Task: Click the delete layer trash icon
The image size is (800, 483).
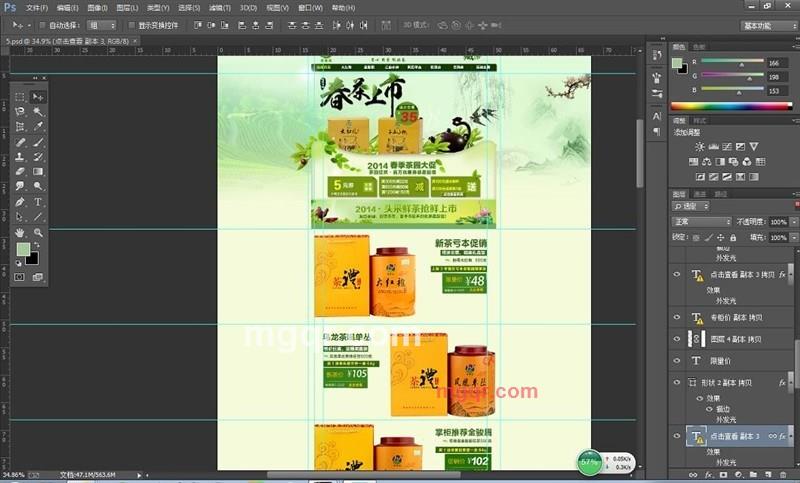Action: 783,475
